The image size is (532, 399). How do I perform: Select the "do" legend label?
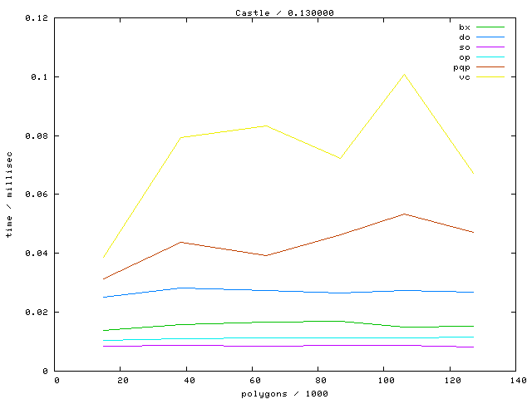coord(464,37)
